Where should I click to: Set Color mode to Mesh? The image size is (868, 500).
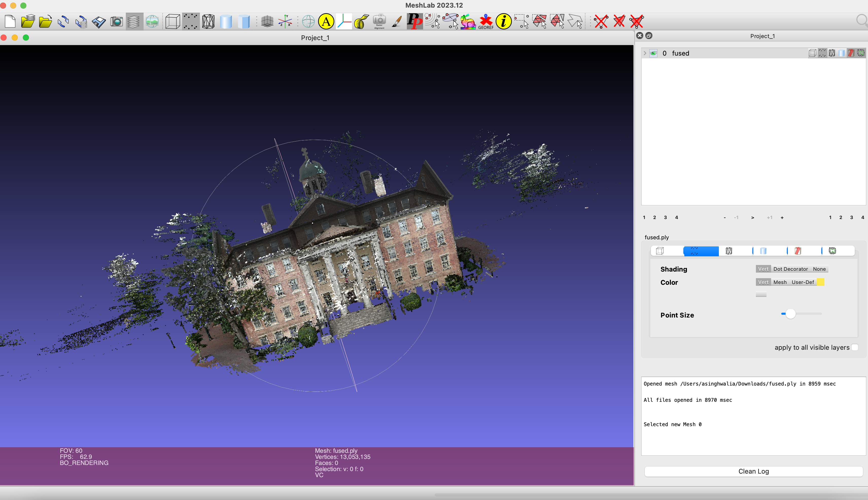[780, 282]
